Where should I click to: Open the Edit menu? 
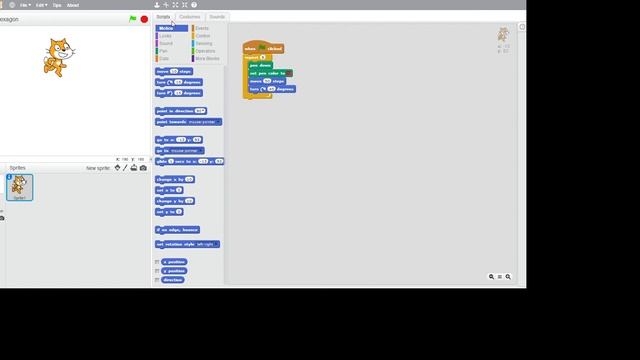(41, 5)
